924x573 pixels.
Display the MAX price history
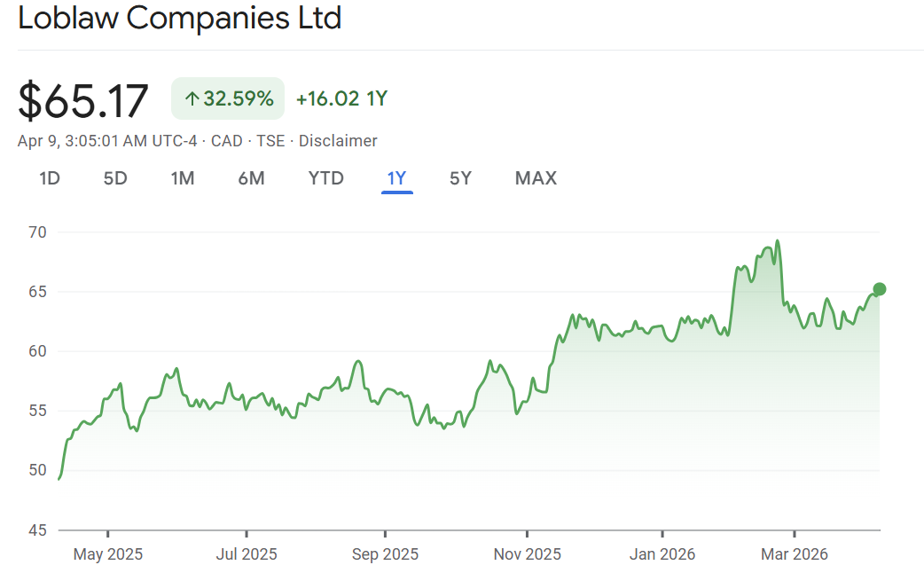pos(536,178)
